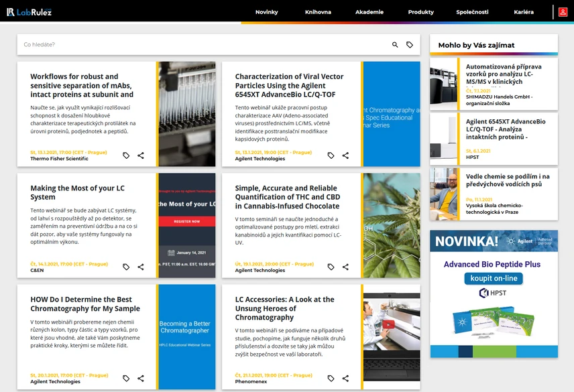Share the Making the Most of your LC webinar
The width and height of the screenshot is (574, 392).
[141, 267]
